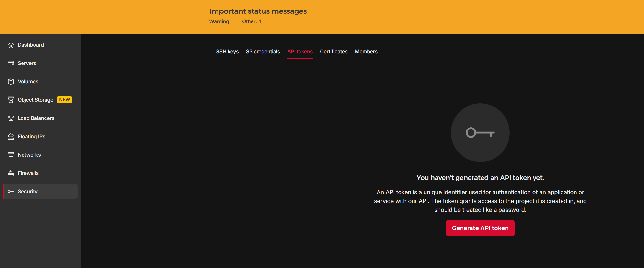The height and width of the screenshot is (268, 644).
Task: Go to the Certificates tab
Action: pyautogui.click(x=333, y=51)
